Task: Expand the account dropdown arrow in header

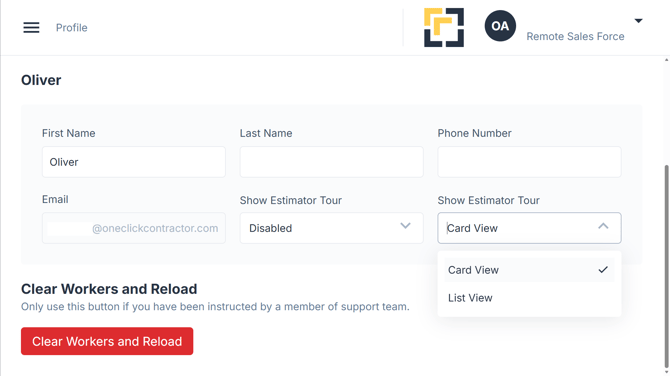Action: [638, 21]
